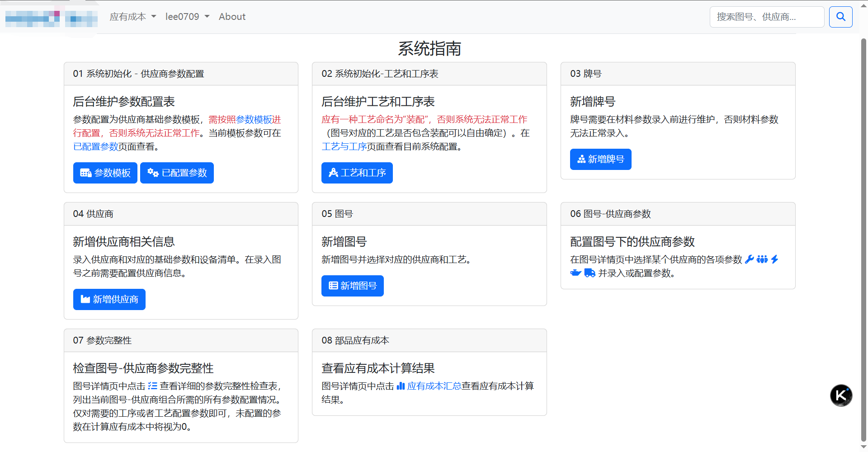Screen dimensions: 868x452
Task: Follow the 已配置参数 inline text link
Action: click(x=95, y=146)
